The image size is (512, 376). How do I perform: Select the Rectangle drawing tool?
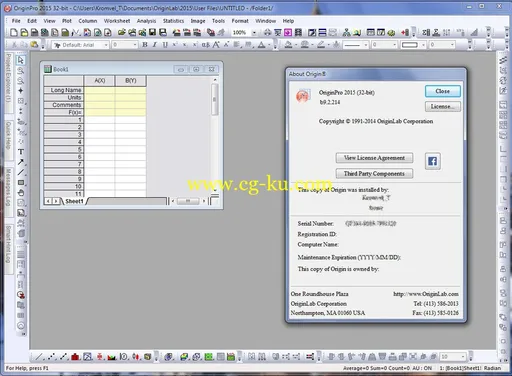21,182
